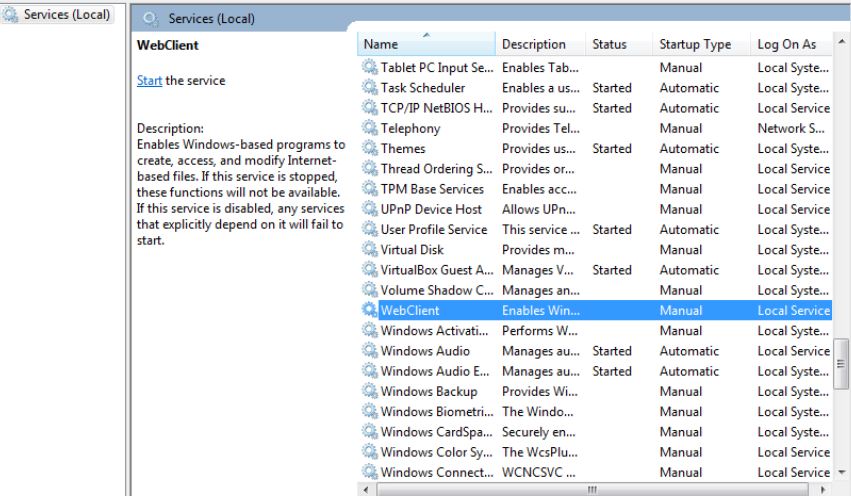The width and height of the screenshot is (851, 496).
Task: Click the UPnP Device Host gear icon
Action: pos(370,209)
